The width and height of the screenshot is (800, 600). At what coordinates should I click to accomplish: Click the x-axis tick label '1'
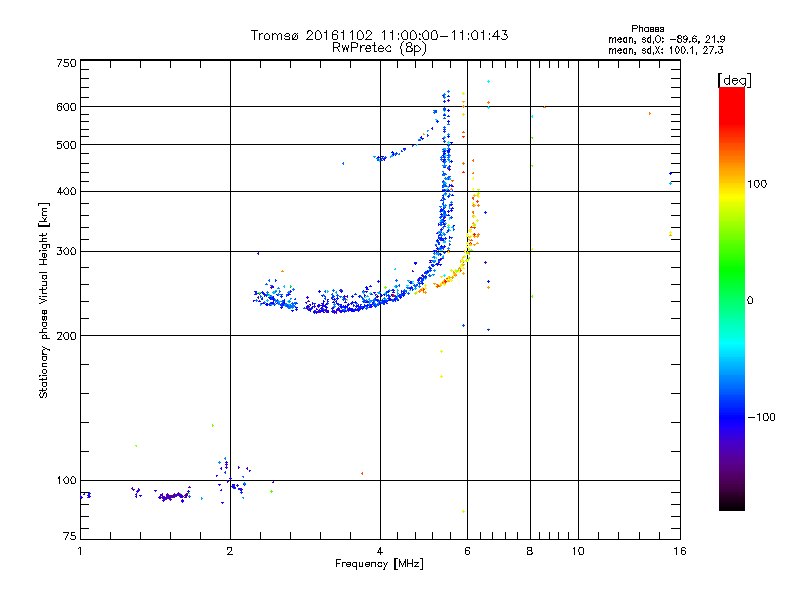click(x=80, y=551)
